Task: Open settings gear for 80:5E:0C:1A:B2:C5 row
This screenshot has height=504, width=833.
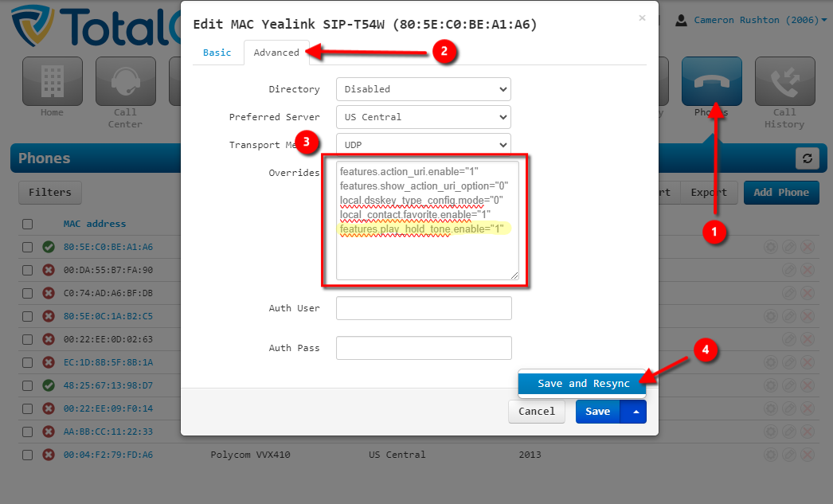Action: [x=771, y=316]
